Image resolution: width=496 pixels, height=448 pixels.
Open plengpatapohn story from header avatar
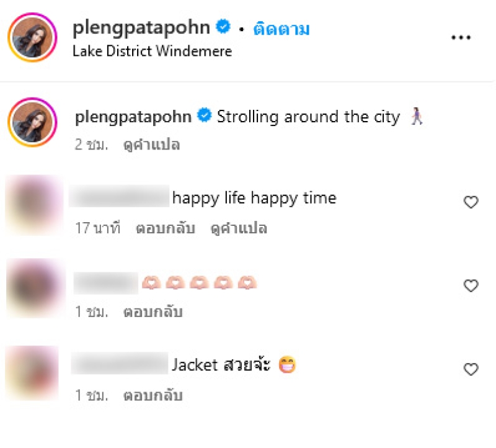click(x=32, y=37)
